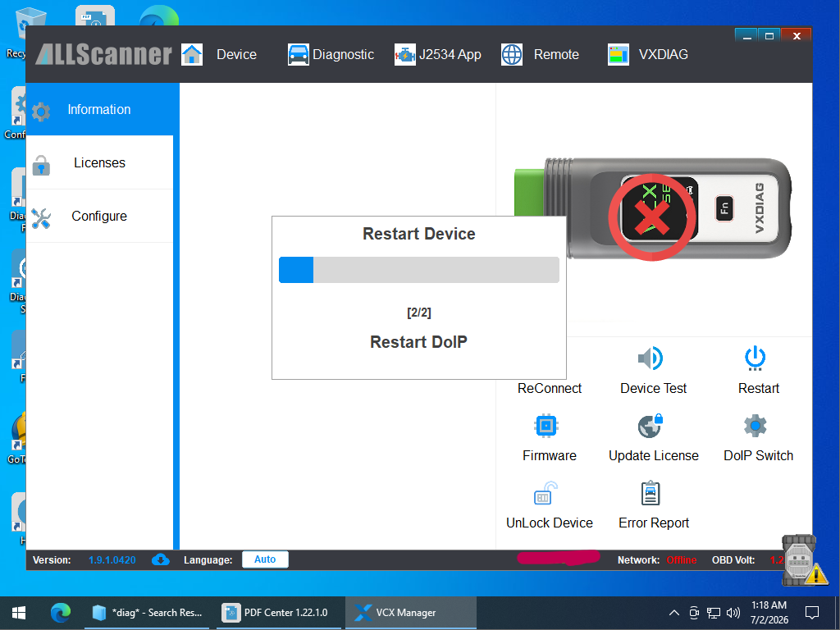Select the Device tab label
Image resolution: width=840 pixels, height=630 pixels.
[x=236, y=55]
